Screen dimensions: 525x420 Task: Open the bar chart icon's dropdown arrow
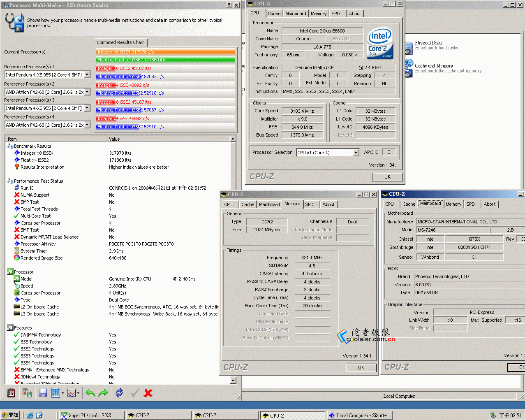[62, 393]
